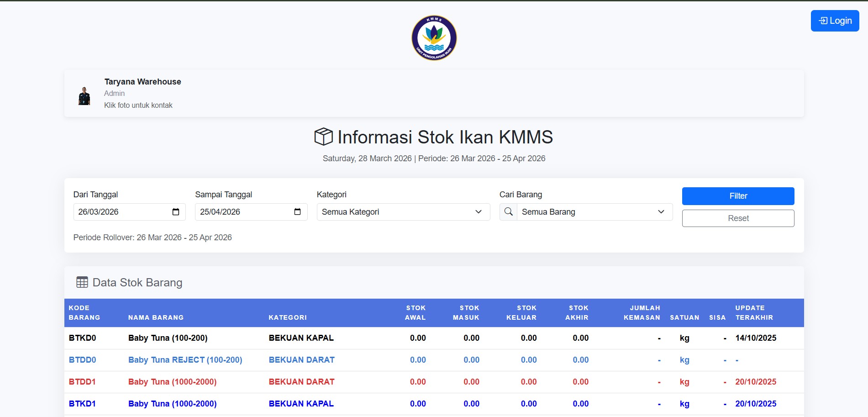
Task: Click the KODE BARANG column header
Action: pyautogui.click(x=84, y=312)
